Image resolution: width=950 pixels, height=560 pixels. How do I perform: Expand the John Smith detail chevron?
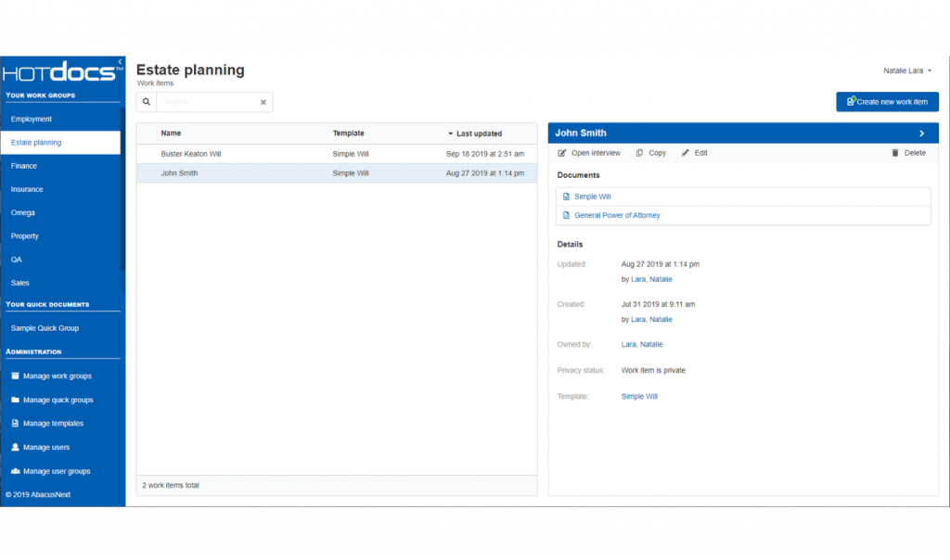click(x=920, y=133)
